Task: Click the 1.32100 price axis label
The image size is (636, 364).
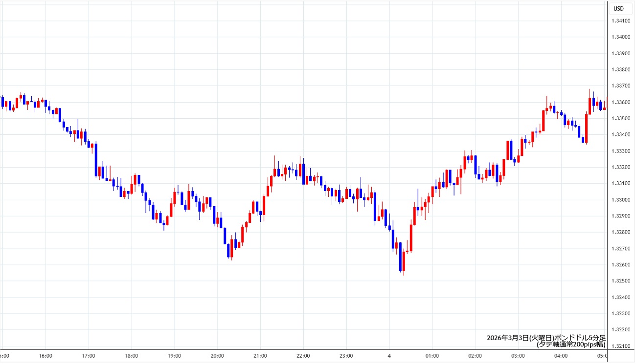Action: pos(620,346)
